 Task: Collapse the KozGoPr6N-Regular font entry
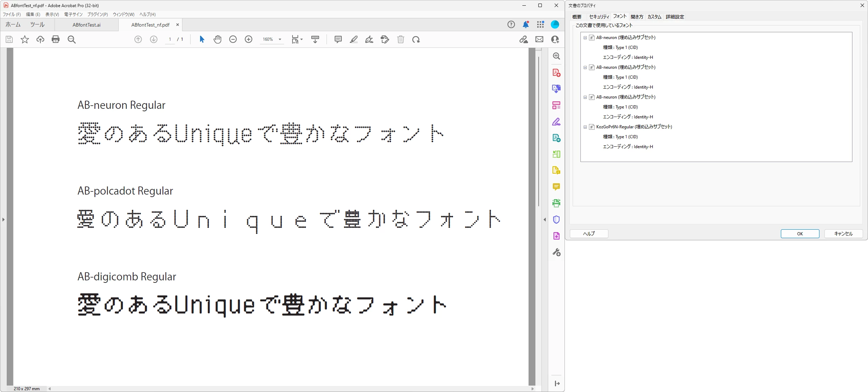[x=585, y=127]
